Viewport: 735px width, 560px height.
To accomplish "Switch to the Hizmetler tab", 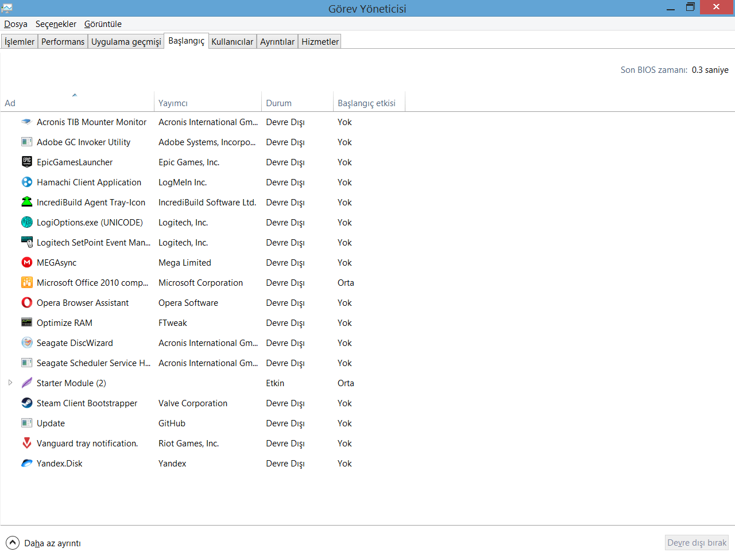I will pyautogui.click(x=320, y=42).
